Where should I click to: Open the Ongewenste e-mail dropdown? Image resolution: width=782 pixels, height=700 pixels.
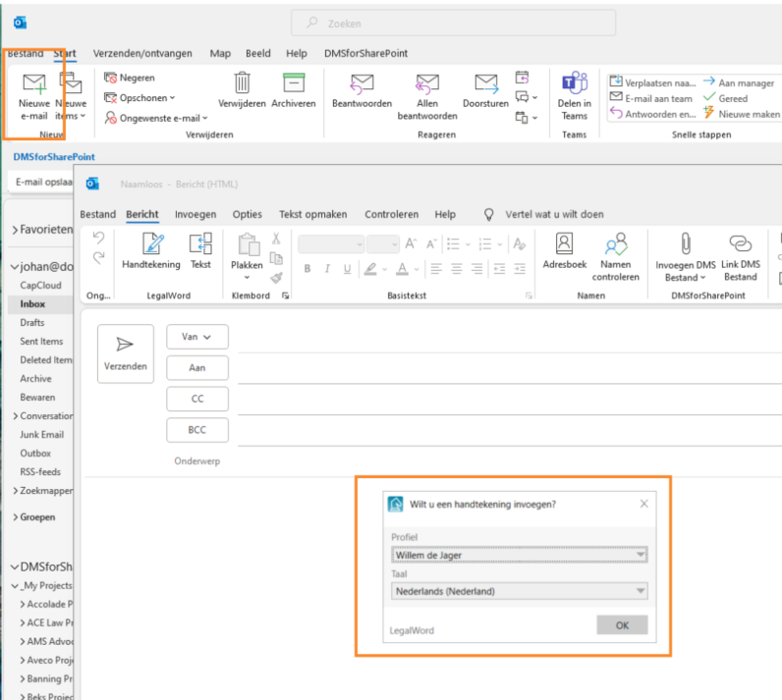pos(155,118)
